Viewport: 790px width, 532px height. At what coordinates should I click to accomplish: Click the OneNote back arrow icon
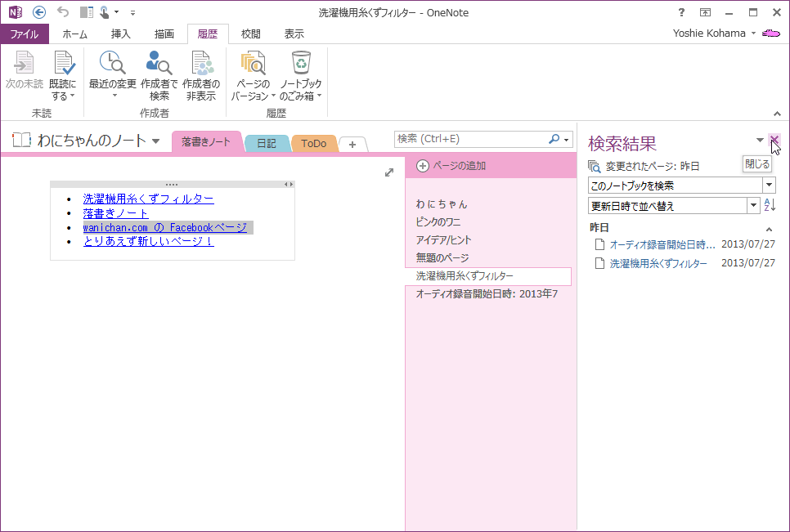(x=38, y=12)
